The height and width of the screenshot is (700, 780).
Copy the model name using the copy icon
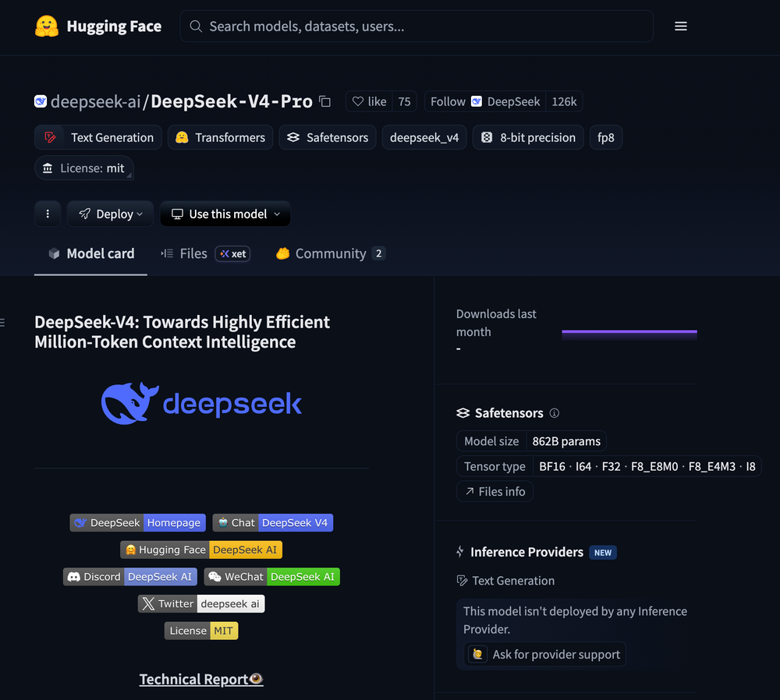pyautogui.click(x=324, y=101)
